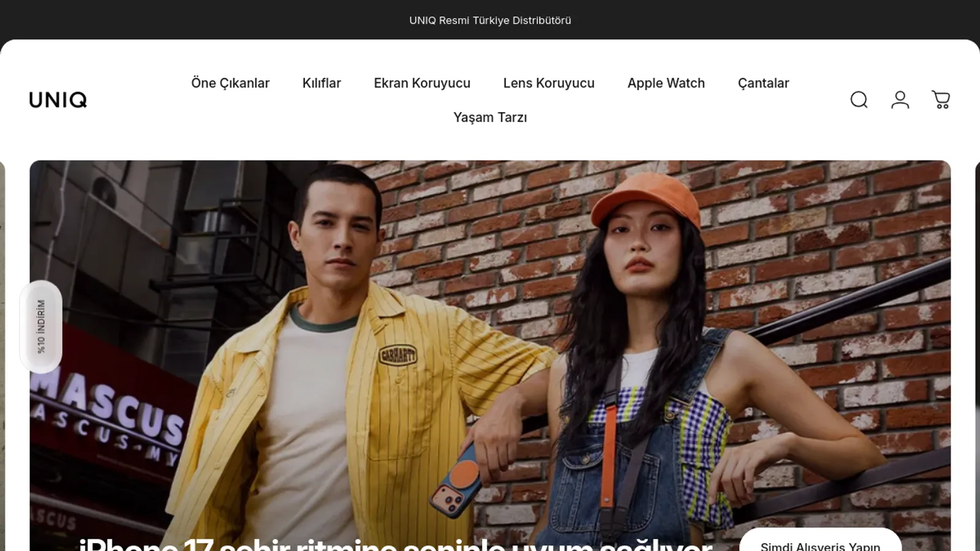Open the Lens Koruyucu menu
Viewport: 980px width, 551px height.
pos(549,83)
